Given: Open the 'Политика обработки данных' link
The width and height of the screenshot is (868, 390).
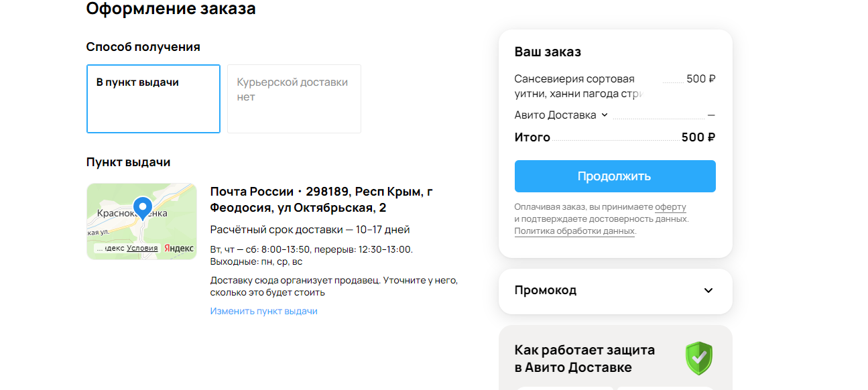Looking at the screenshot, I should coord(574,231).
